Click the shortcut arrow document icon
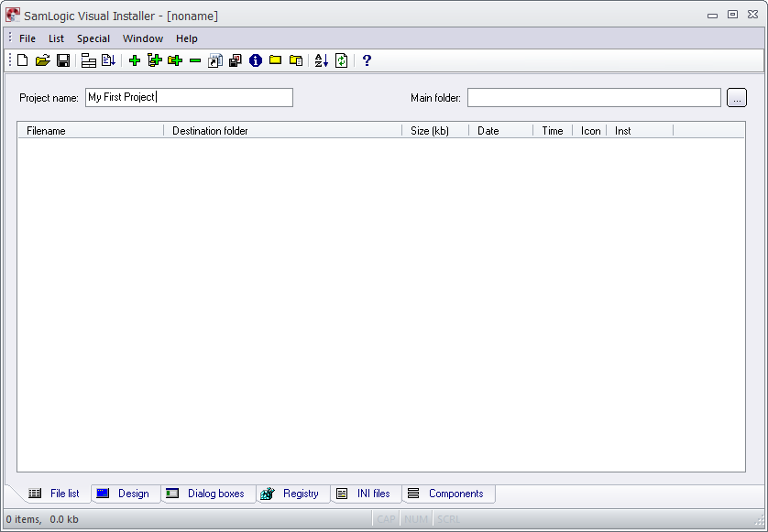 tap(215, 60)
